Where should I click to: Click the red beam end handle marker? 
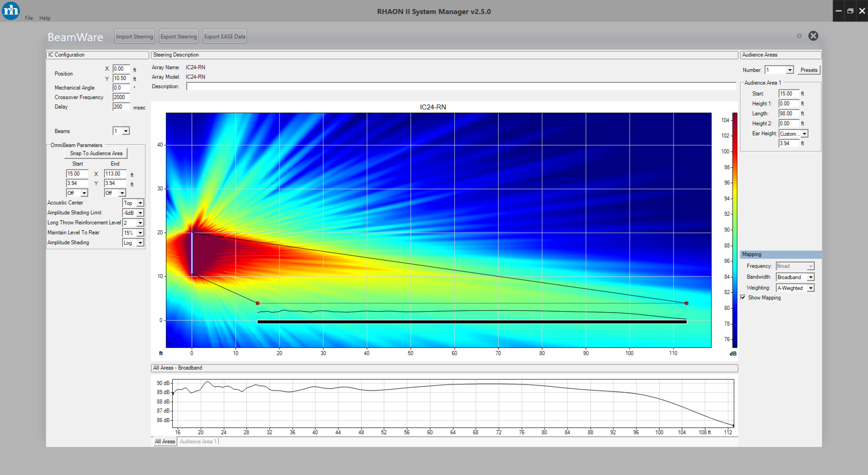[x=686, y=303]
